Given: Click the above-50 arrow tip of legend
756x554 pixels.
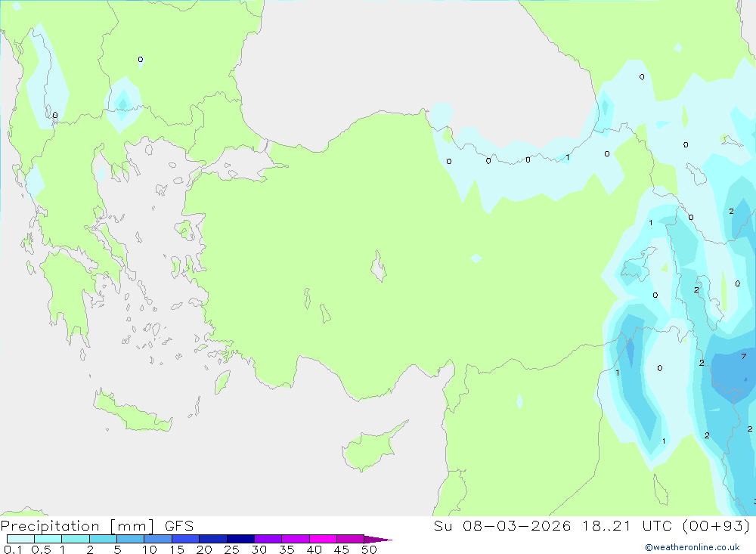Looking at the screenshot, I should click(378, 540).
